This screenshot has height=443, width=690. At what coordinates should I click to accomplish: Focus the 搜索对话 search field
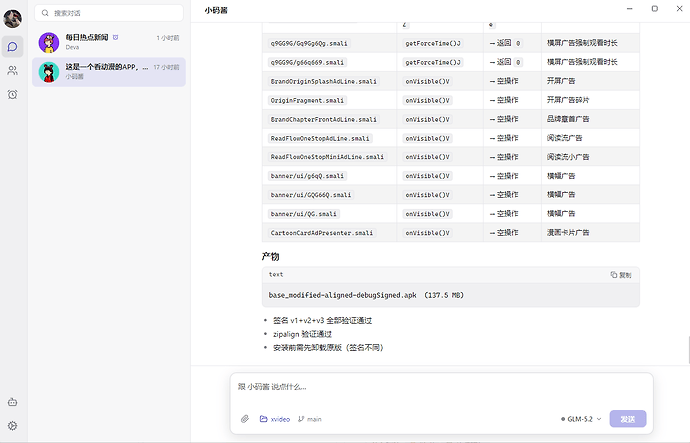pyautogui.click(x=109, y=13)
